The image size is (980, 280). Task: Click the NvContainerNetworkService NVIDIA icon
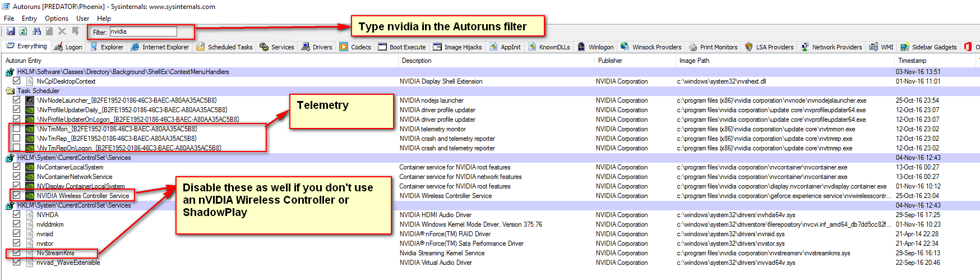point(30,177)
